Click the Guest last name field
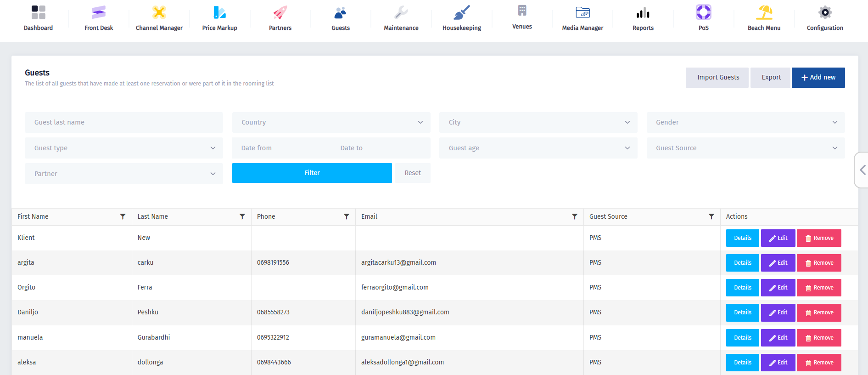The image size is (868, 375). click(x=124, y=122)
